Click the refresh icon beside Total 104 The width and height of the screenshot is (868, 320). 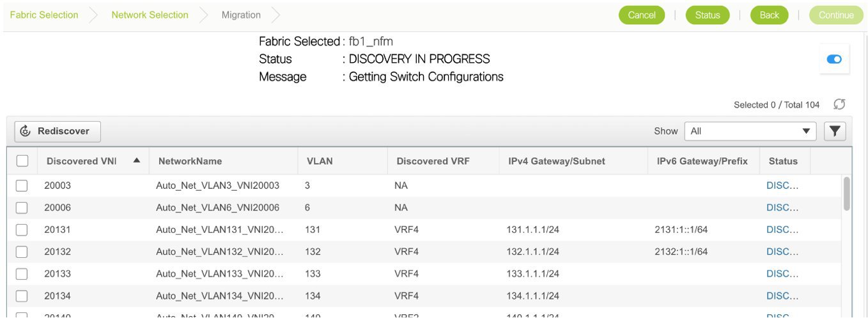(x=840, y=104)
